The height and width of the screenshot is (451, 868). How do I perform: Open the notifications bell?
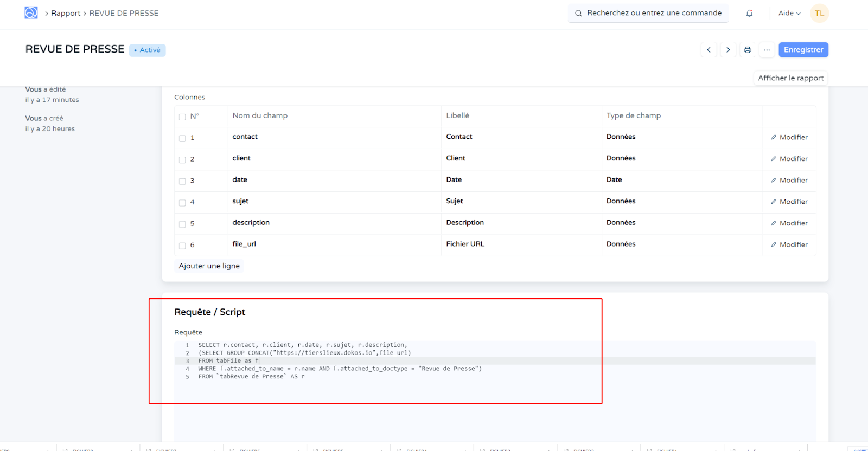click(x=749, y=14)
